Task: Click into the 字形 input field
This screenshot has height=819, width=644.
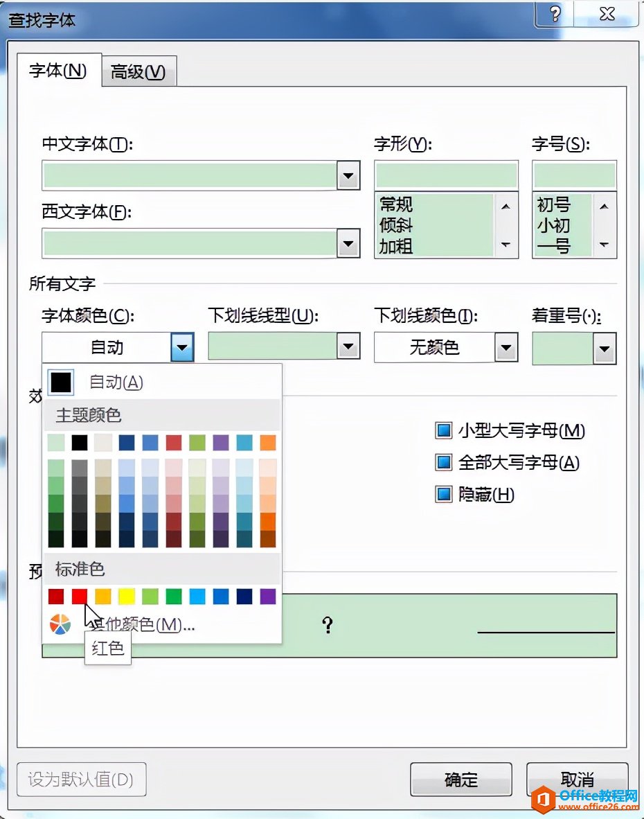Action: click(x=446, y=175)
